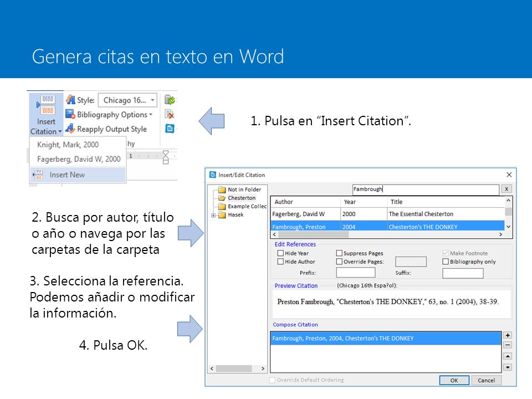Close the Insert/Edit Citation dialog
Viewport: 532px width, 399px height.
click(509, 175)
